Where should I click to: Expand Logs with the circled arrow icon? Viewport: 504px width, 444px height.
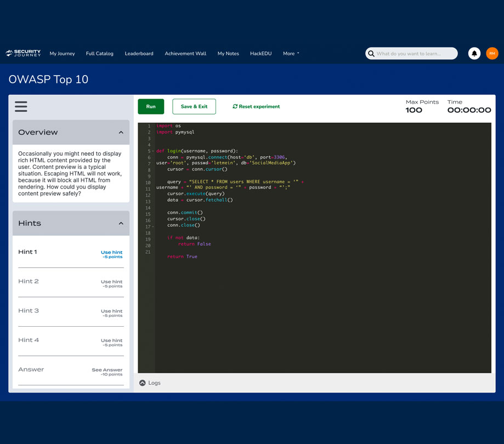(x=143, y=383)
